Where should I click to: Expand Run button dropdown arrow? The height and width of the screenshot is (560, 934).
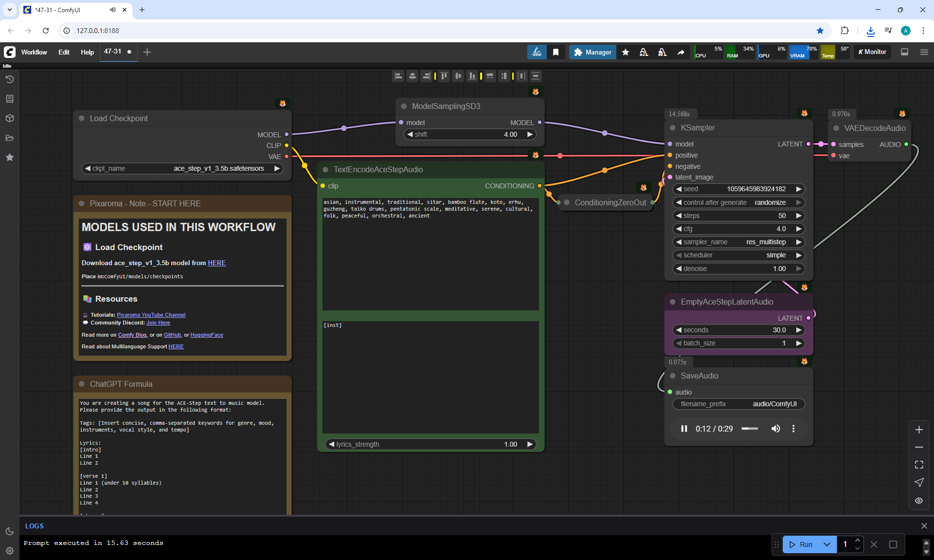tap(827, 544)
